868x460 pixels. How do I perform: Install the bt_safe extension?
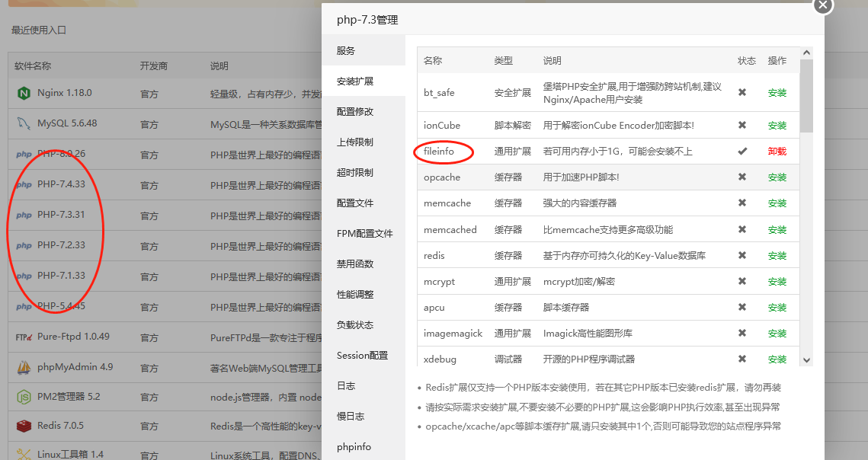777,93
